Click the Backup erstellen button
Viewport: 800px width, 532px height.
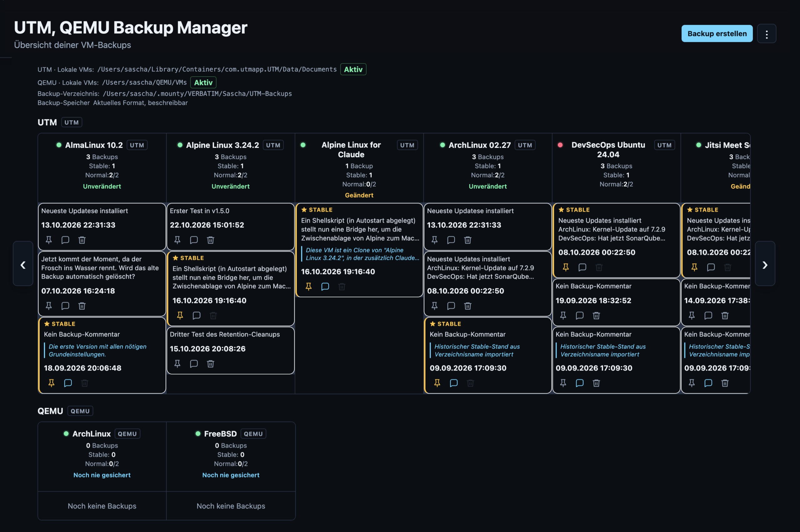pyautogui.click(x=717, y=34)
